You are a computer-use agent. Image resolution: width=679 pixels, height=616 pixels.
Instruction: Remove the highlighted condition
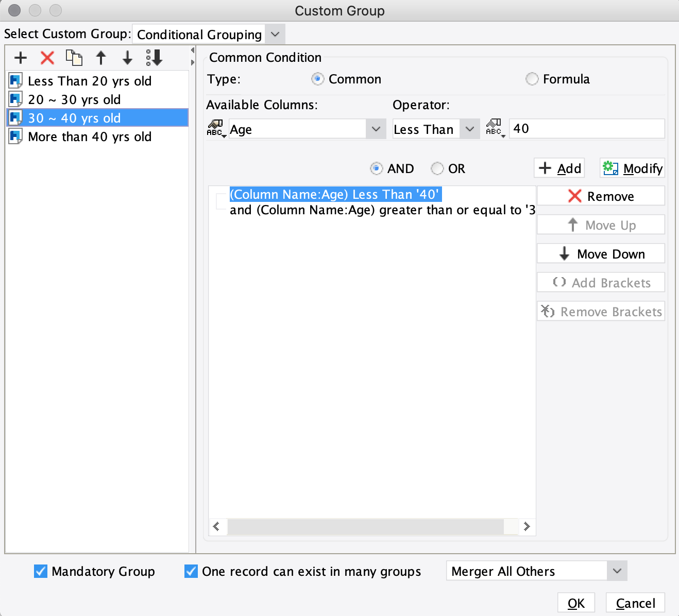[x=600, y=196]
